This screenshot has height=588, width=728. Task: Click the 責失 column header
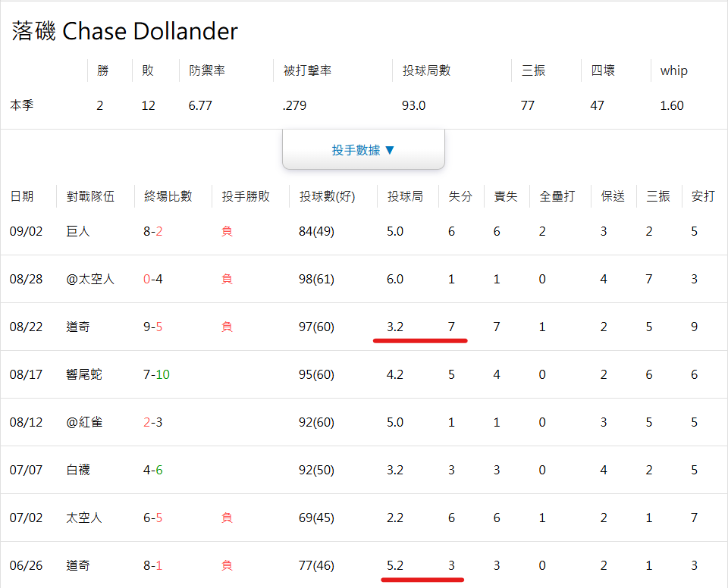pyautogui.click(x=506, y=196)
